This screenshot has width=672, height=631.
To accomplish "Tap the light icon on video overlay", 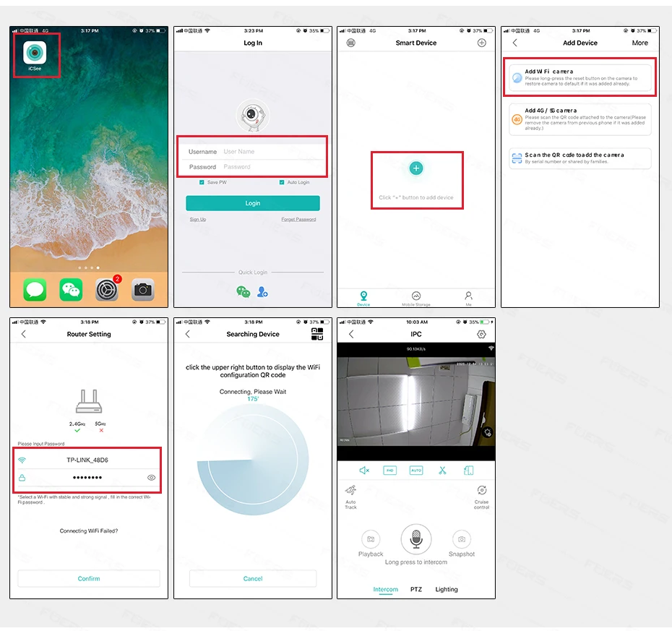I will click(487, 432).
